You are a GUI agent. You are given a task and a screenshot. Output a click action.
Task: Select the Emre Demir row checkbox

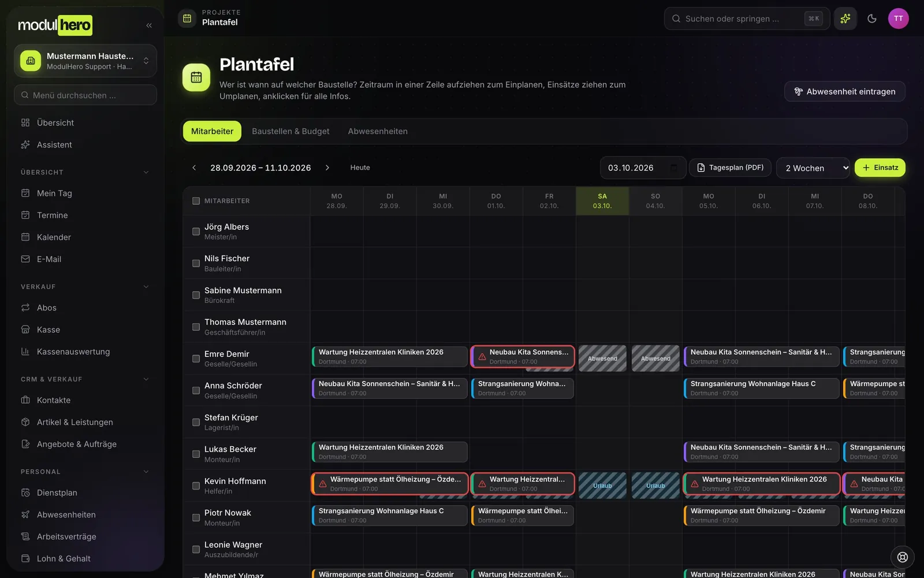pyautogui.click(x=196, y=359)
